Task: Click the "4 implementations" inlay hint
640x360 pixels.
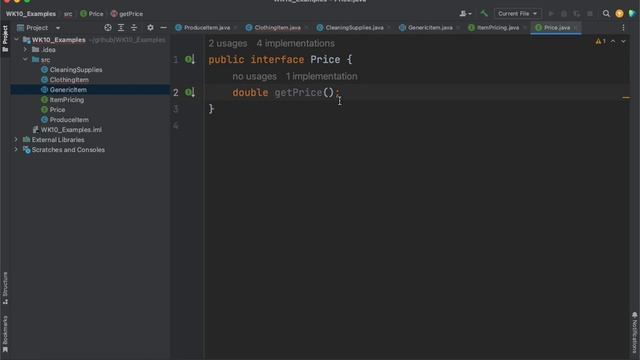Action: 296,43
